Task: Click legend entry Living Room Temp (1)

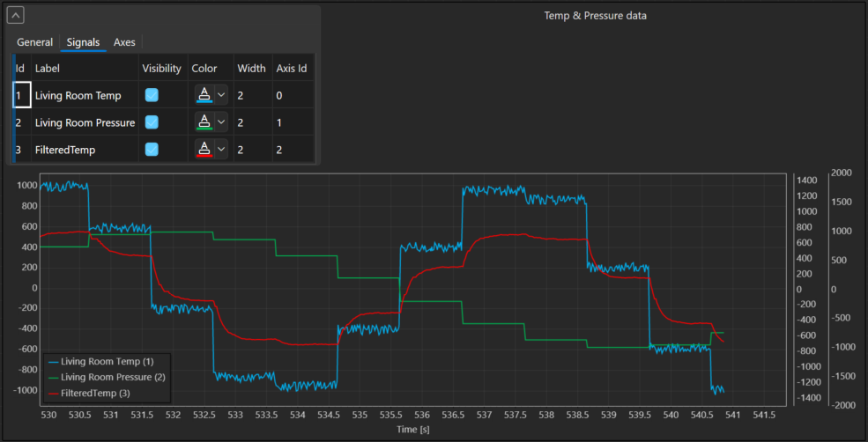Action: pyautogui.click(x=101, y=361)
